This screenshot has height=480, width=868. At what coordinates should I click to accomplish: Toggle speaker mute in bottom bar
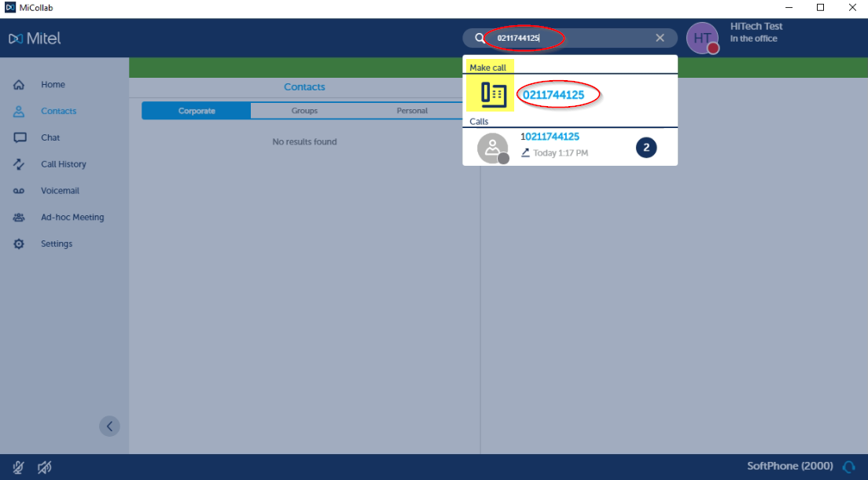[x=45, y=467]
